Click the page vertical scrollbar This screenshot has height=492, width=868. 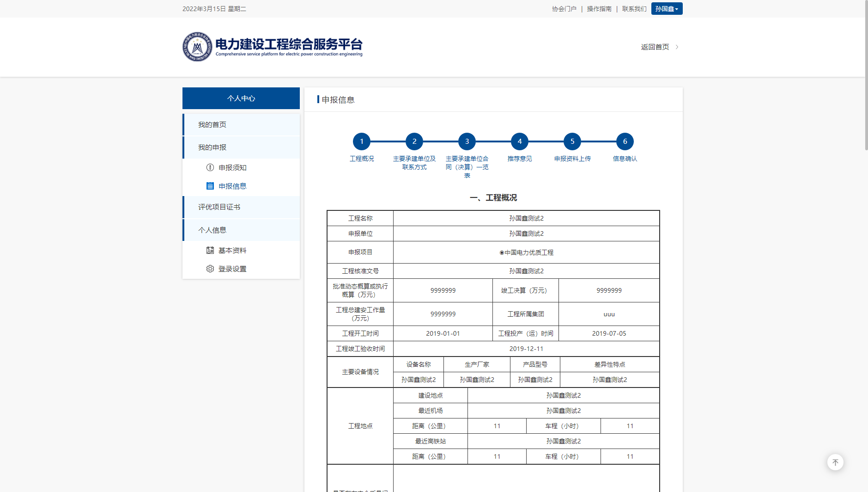(866, 75)
